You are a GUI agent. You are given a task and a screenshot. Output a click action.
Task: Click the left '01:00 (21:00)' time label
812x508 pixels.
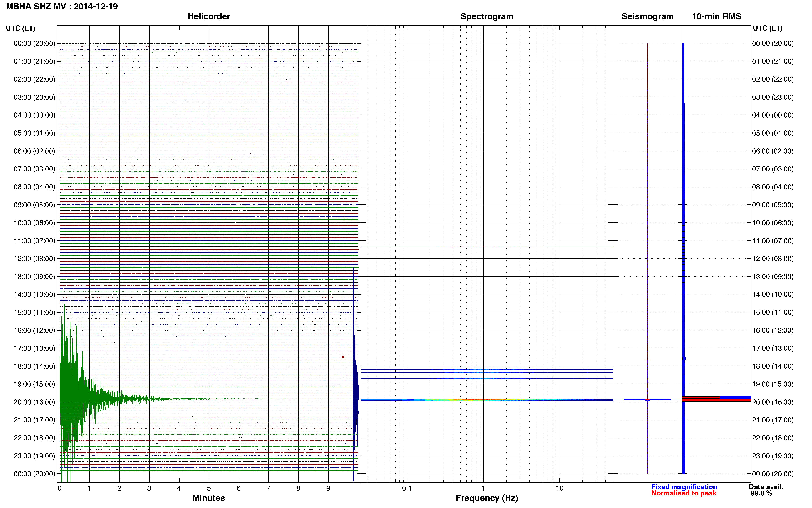[x=34, y=62]
